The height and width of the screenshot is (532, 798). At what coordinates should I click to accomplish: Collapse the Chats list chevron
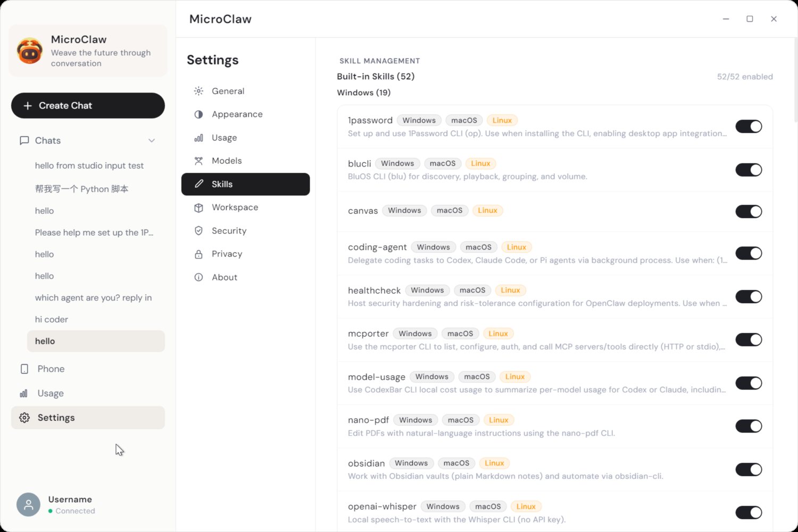coord(152,140)
